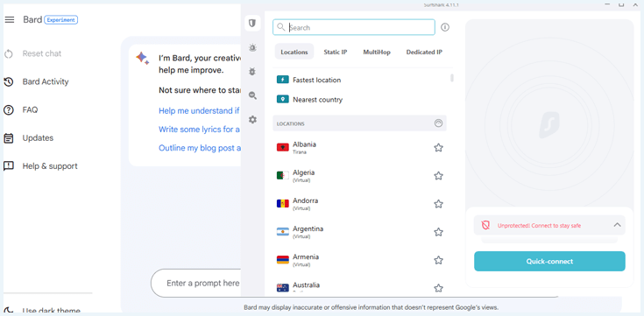
Task: Open Bard Activity history icon
Action: pos(9,81)
